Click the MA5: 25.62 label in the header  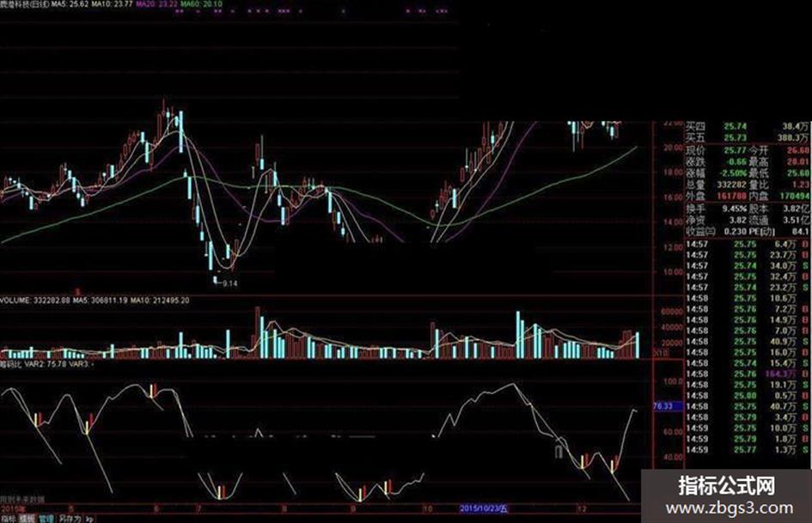click(70, 4)
